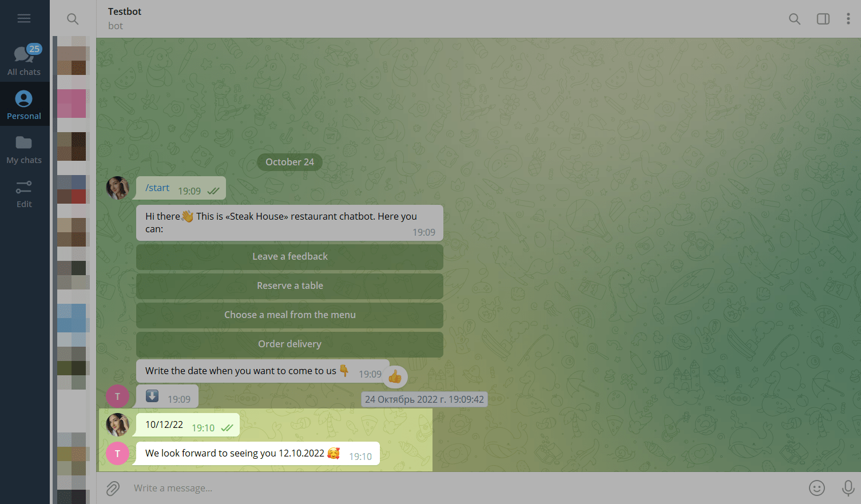
Task: Click the microphone voice message icon
Action: pos(848,488)
